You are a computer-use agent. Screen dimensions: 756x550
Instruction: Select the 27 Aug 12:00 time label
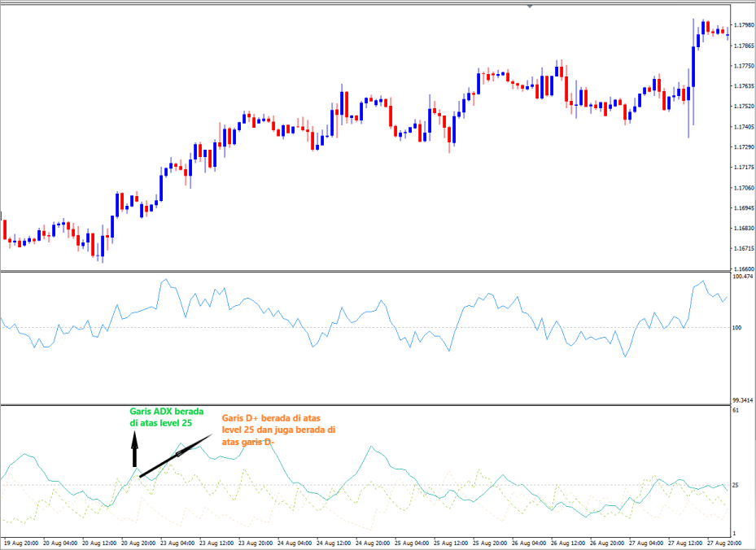point(685,543)
